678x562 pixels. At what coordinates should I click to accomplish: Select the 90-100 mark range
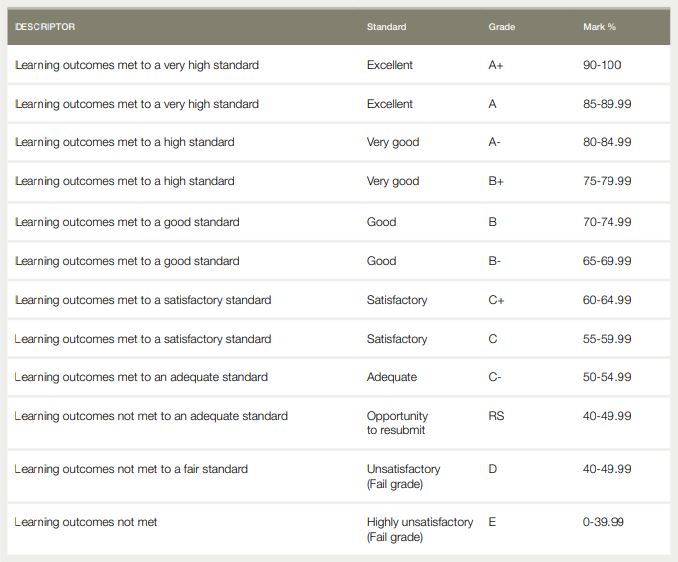click(602, 65)
